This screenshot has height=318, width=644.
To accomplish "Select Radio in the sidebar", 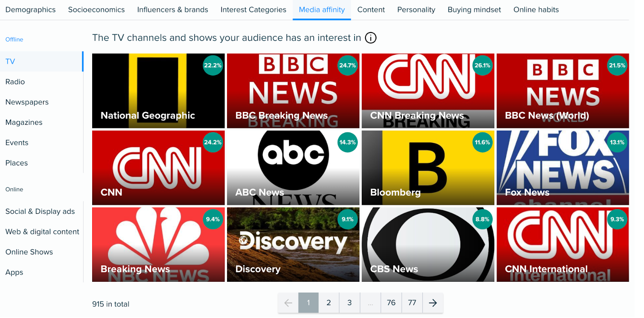I will pyautogui.click(x=15, y=82).
